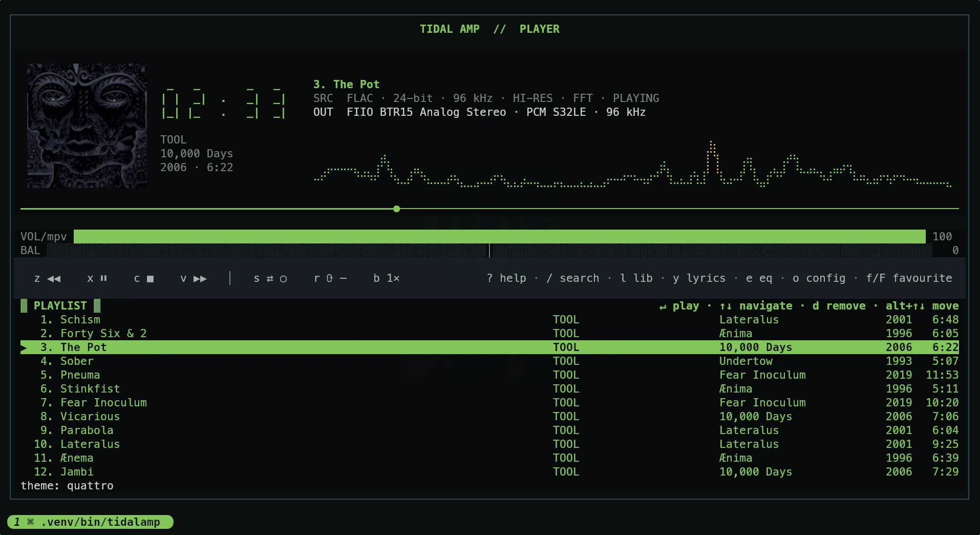
Task: Show lyrics for the song
Action: coord(699,278)
